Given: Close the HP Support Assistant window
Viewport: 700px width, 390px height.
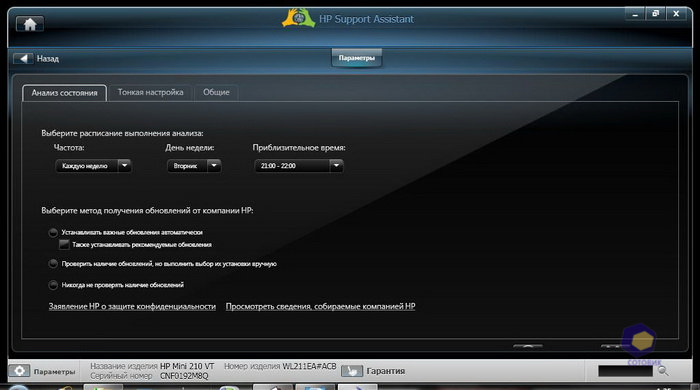Looking at the screenshot, I should tap(676, 14).
